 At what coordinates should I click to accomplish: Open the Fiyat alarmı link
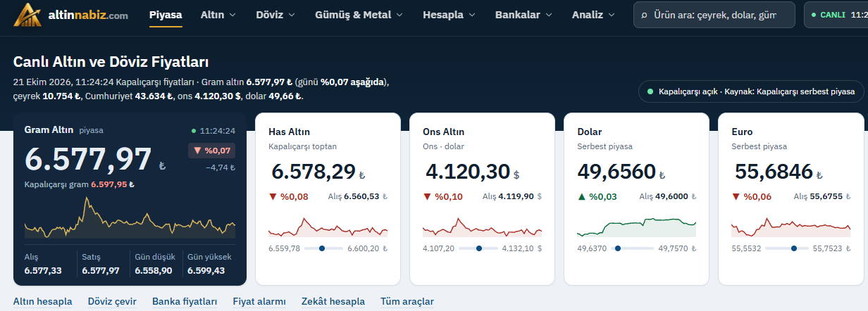(x=259, y=301)
